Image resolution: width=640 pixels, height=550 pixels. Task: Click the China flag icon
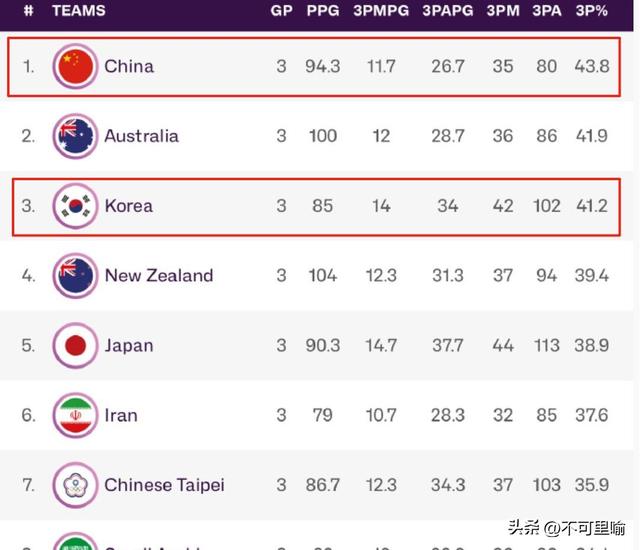click(75, 66)
